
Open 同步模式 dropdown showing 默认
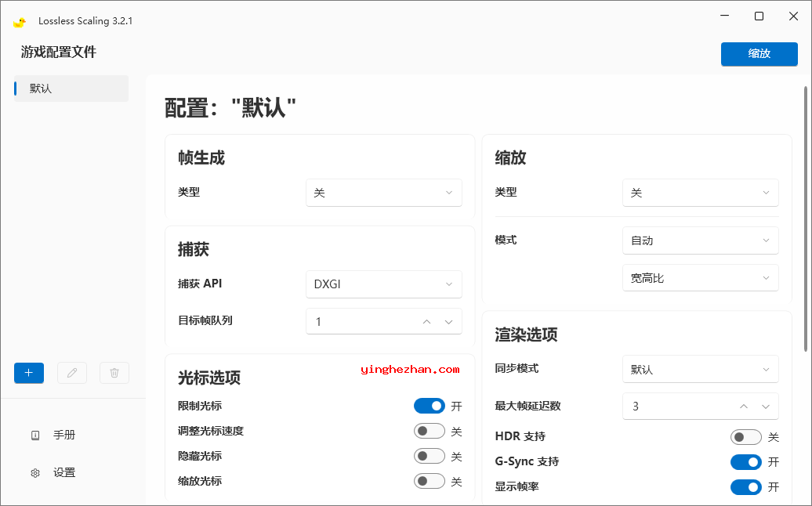(x=701, y=370)
